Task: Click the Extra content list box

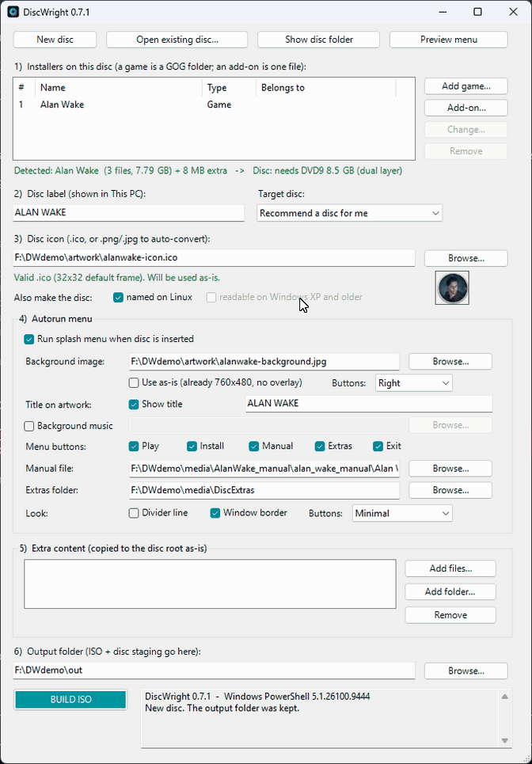Action: coord(210,583)
